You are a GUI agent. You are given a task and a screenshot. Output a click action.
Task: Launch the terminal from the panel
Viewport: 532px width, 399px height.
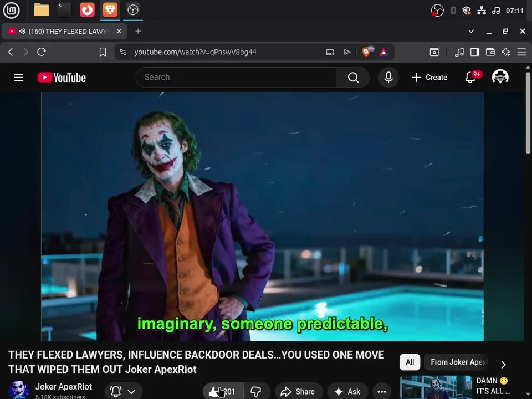[64, 10]
